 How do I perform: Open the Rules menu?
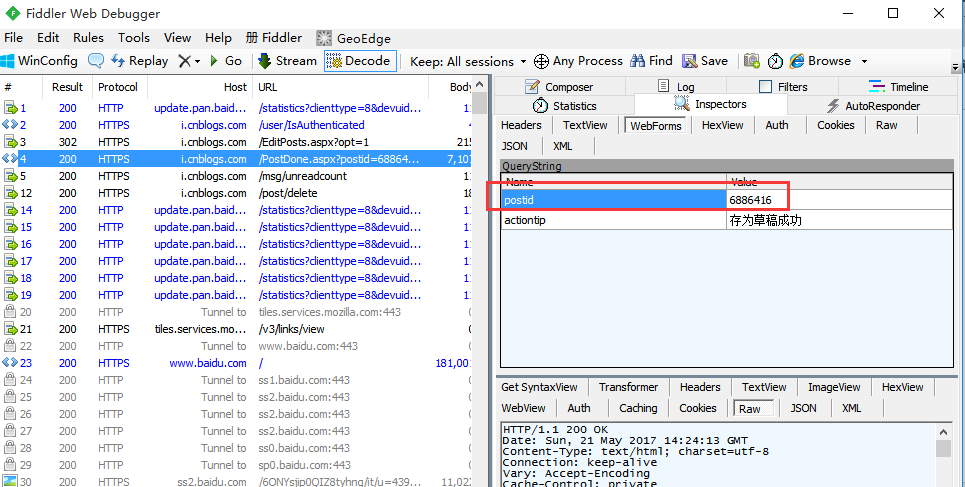(89, 38)
